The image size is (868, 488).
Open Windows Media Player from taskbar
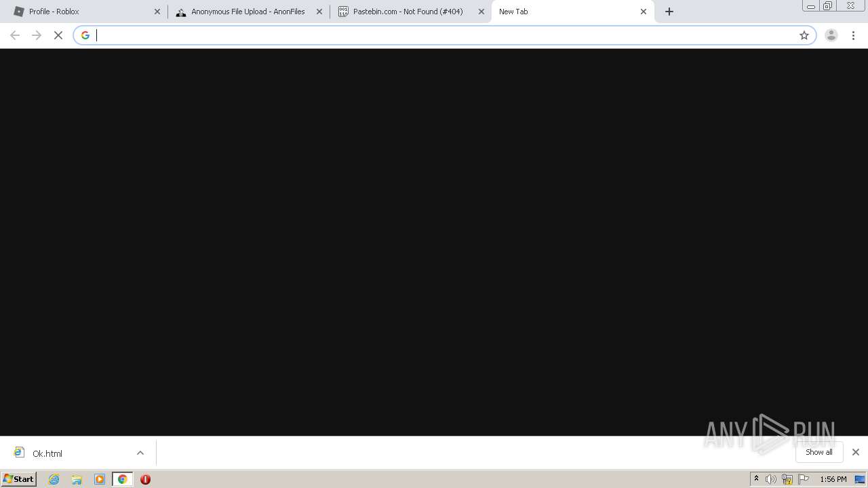click(100, 479)
